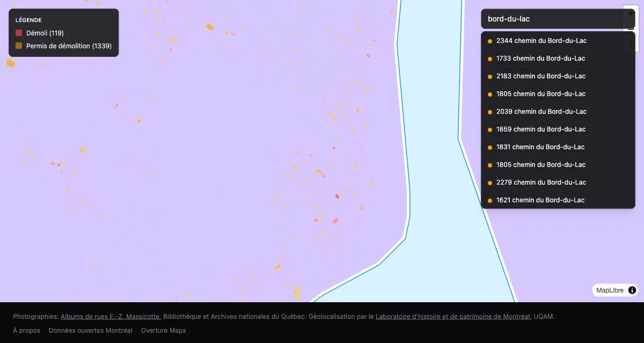644x343 pixels.
Task: Click the search field containing bord-du-lac
Action: click(x=558, y=19)
